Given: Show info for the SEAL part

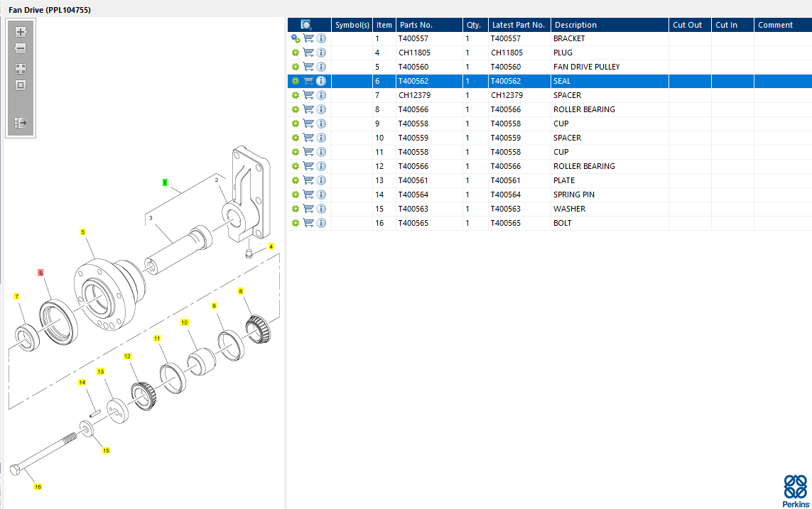Looking at the screenshot, I should pos(321,81).
